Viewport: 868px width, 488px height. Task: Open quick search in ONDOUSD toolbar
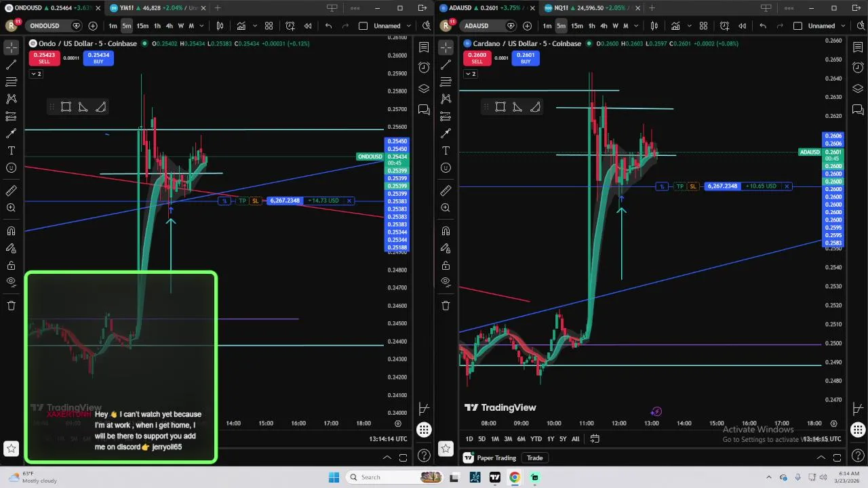(x=426, y=26)
